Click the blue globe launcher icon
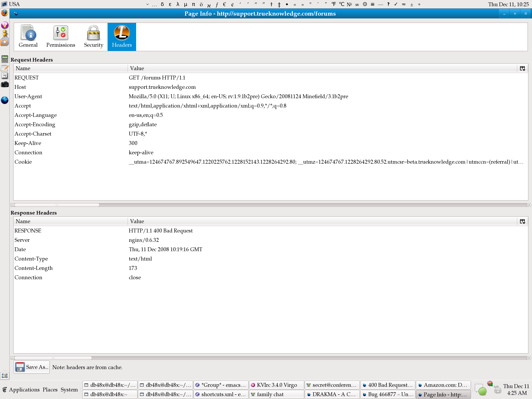The image size is (532, 399). pyautogui.click(x=5, y=100)
